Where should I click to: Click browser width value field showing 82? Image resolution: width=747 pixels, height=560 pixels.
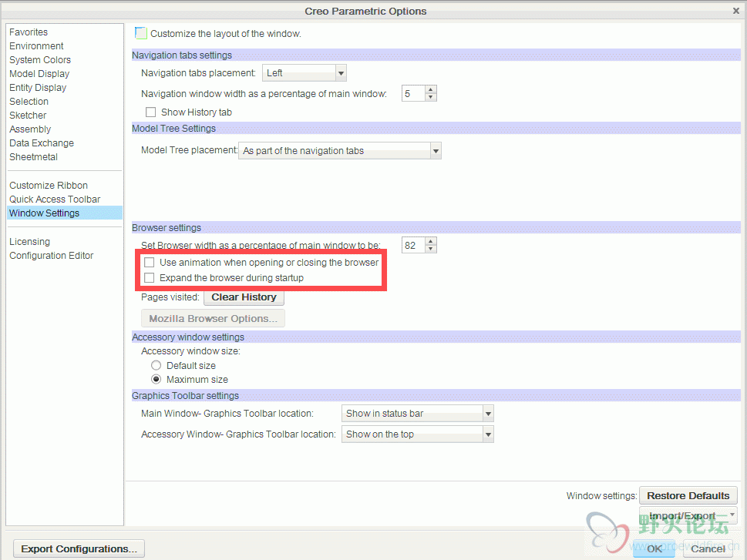413,245
